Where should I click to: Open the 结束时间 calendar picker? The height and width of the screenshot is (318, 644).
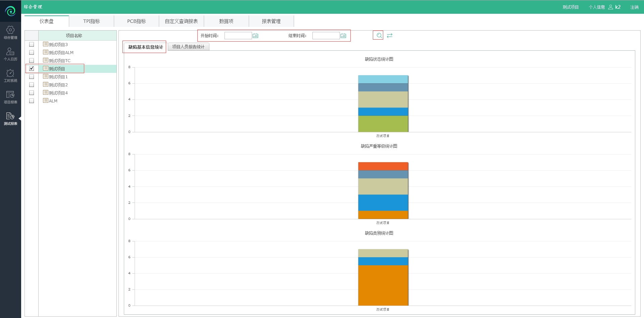(x=343, y=36)
